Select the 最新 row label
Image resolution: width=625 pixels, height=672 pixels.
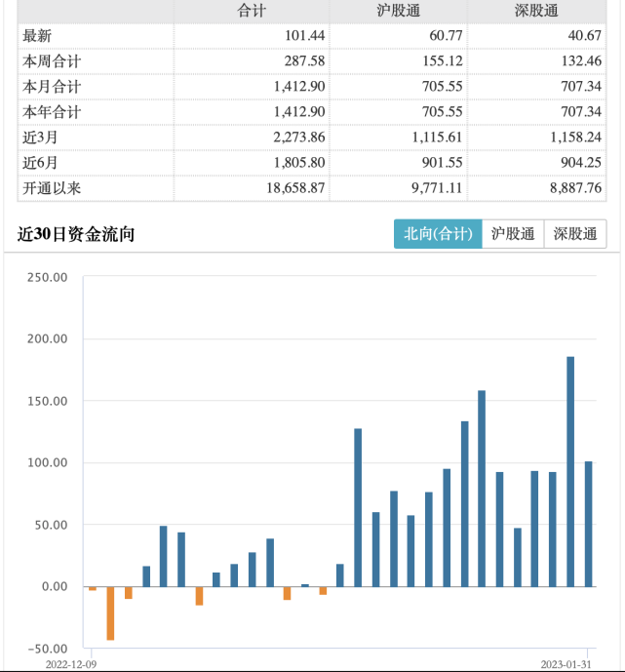coord(37,36)
